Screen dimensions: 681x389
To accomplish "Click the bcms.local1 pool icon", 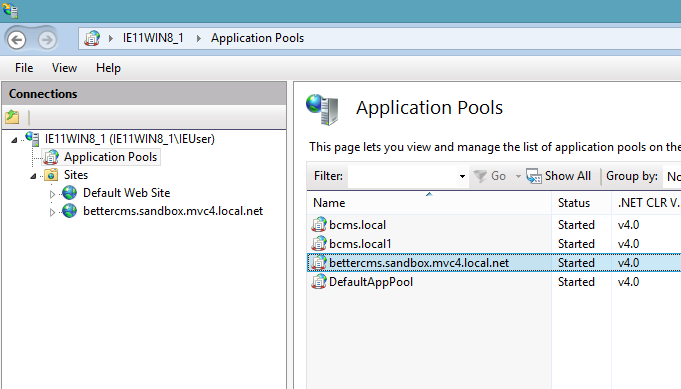I will point(319,244).
